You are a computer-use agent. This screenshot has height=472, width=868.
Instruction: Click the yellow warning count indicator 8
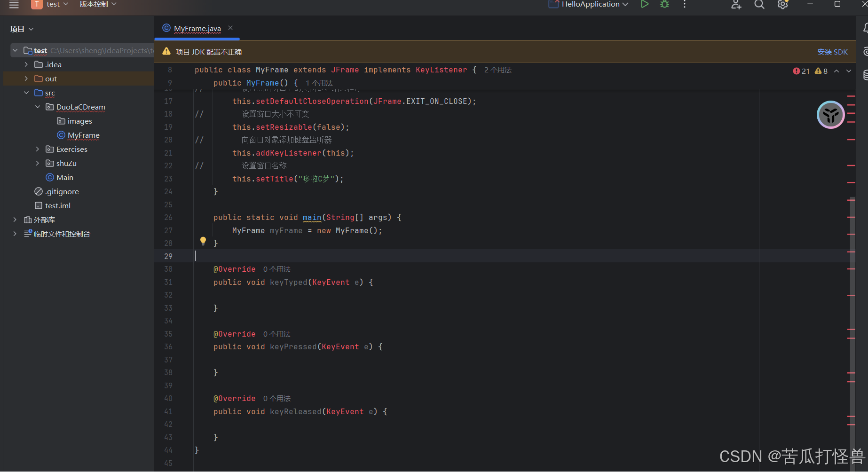[x=821, y=71]
